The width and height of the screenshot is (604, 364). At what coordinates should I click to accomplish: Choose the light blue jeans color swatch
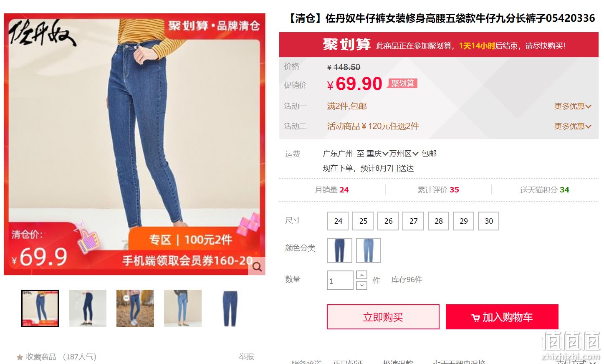(x=368, y=250)
